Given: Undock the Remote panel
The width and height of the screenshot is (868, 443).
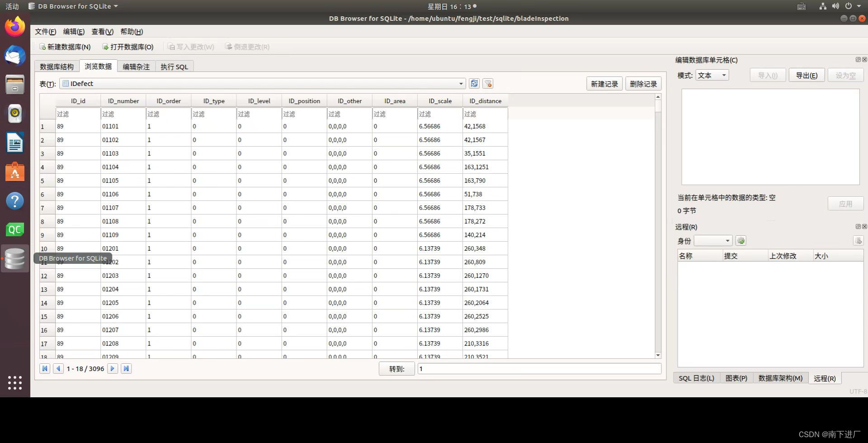Looking at the screenshot, I should tap(858, 227).
